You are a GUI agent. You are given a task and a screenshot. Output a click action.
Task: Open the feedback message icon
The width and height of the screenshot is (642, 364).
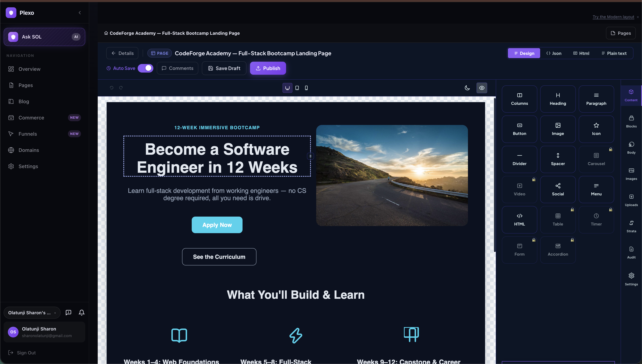coord(68,312)
